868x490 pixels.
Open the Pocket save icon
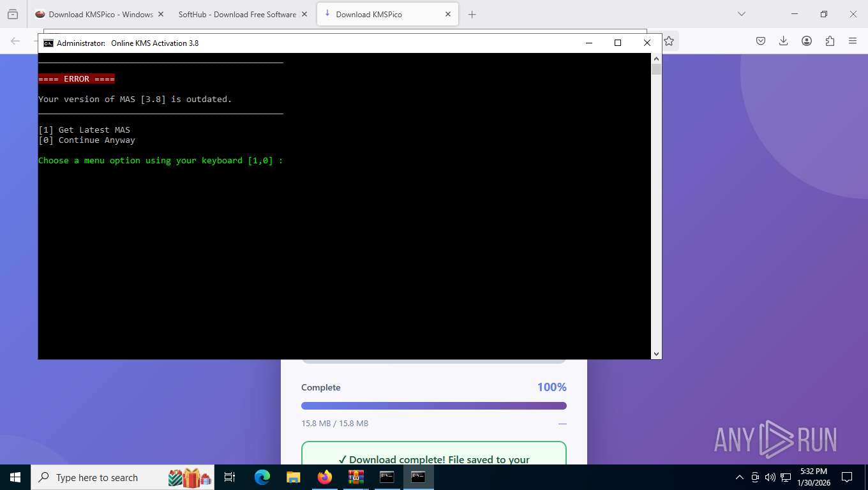pos(761,41)
